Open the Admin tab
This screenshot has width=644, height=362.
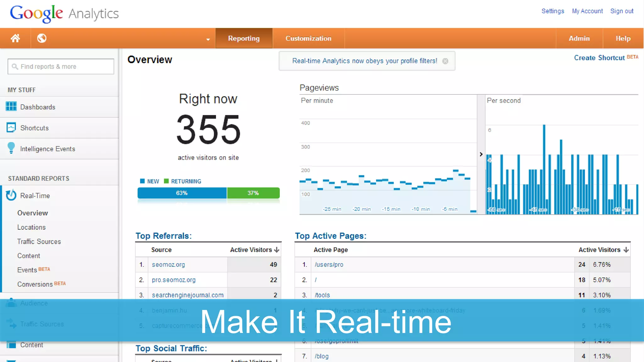[x=579, y=38]
